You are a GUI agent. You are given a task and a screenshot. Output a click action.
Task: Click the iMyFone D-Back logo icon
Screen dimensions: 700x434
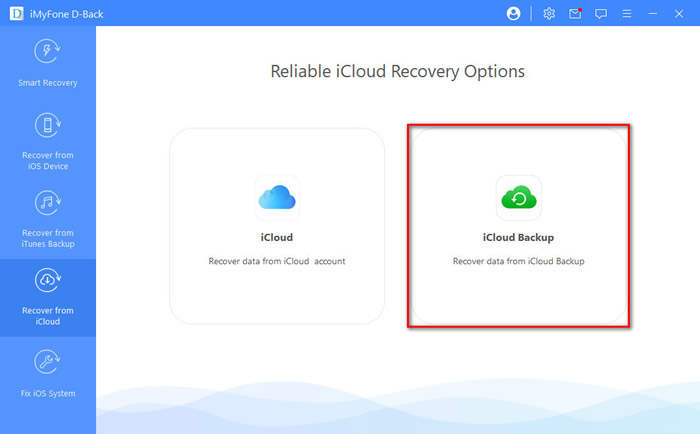[13, 14]
